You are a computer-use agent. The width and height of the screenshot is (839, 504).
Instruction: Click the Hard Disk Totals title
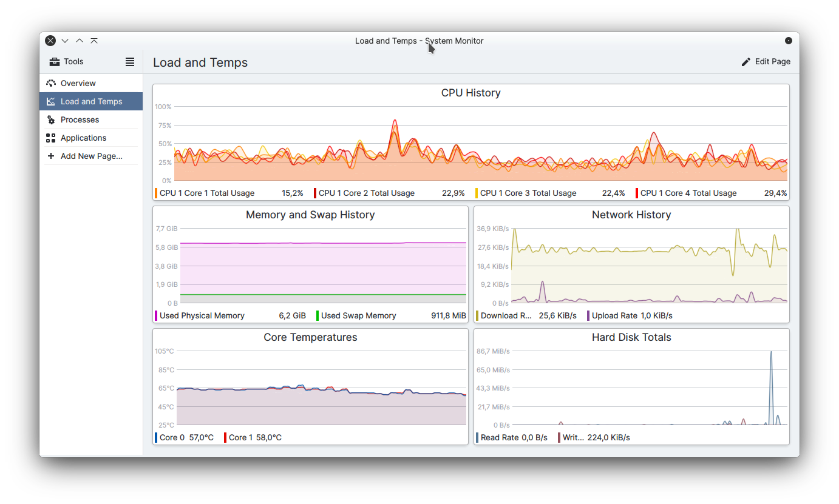pos(631,337)
